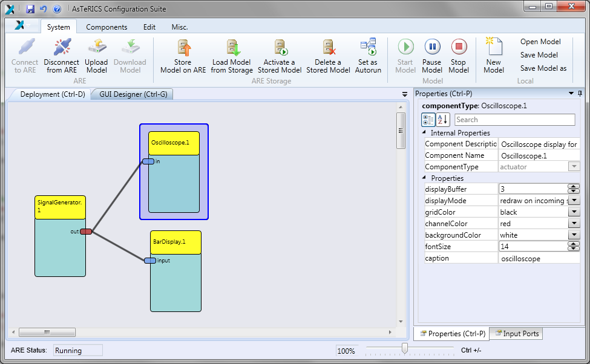
Task: Toggle alphabetical sort in Properties panel
Action: point(443,120)
